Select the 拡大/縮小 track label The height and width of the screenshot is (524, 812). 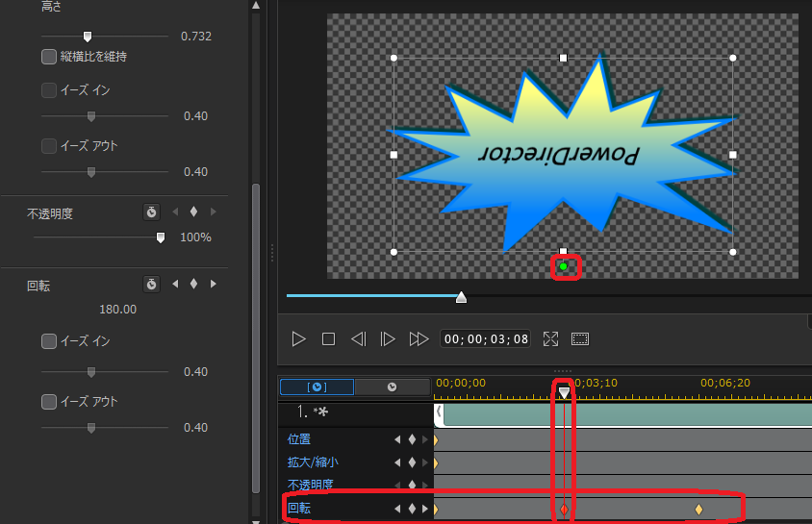tap(313, 462)
